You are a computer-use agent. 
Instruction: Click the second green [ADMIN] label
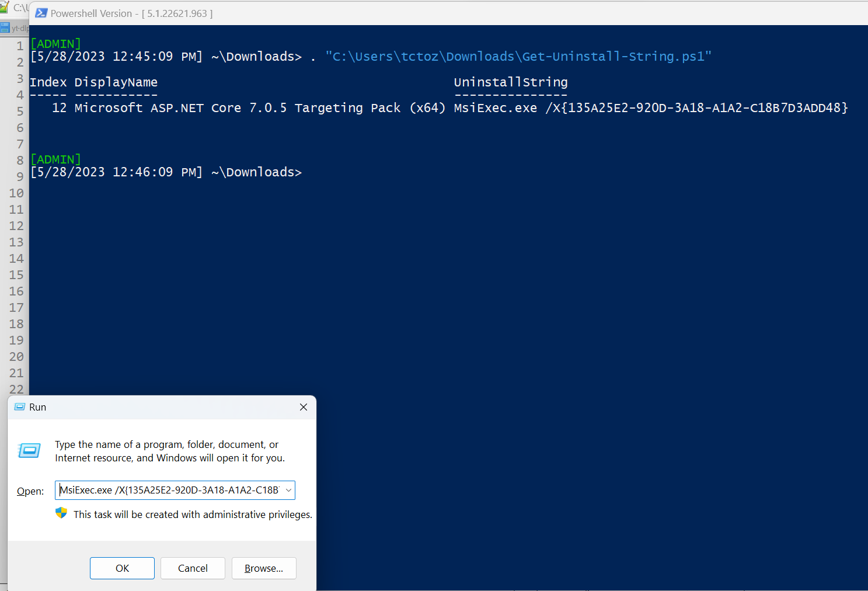tap(55, 159)
